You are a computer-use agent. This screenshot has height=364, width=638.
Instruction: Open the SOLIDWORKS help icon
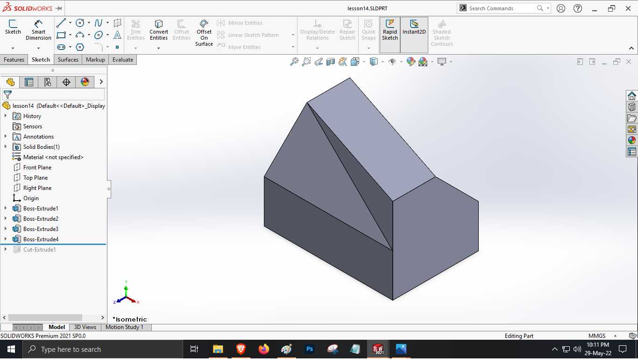pos(578,8)
